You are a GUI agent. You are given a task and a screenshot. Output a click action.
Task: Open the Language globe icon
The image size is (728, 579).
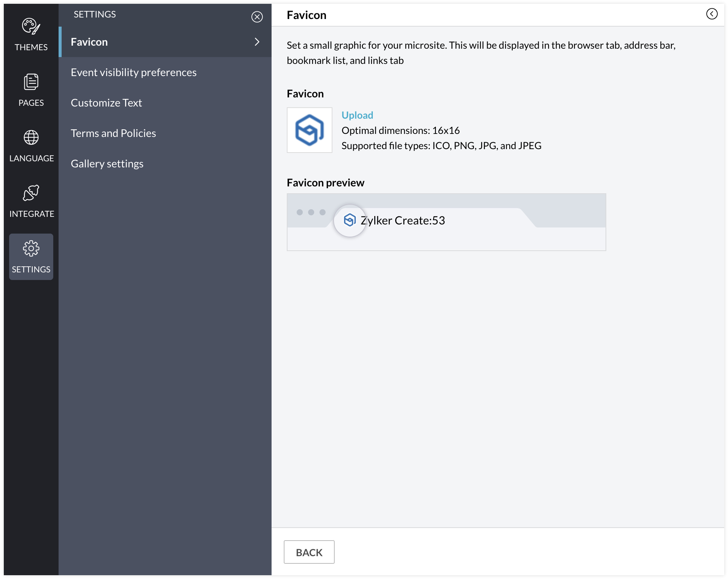pos(31,138)
